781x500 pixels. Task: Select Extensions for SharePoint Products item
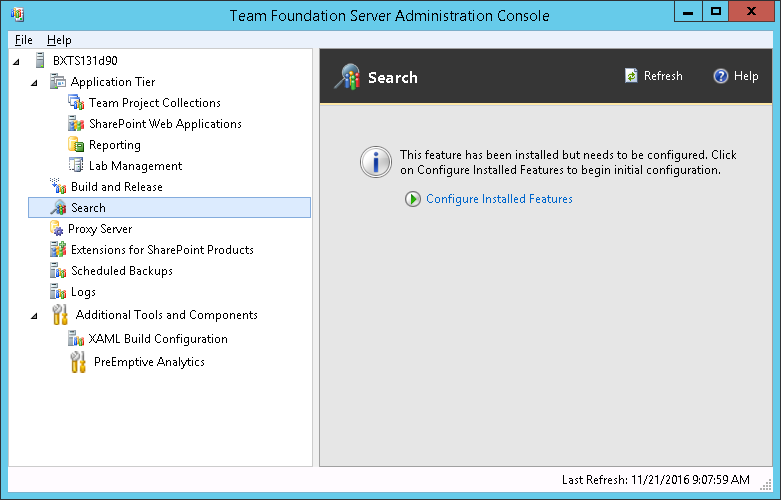click(x=162, y=250)
